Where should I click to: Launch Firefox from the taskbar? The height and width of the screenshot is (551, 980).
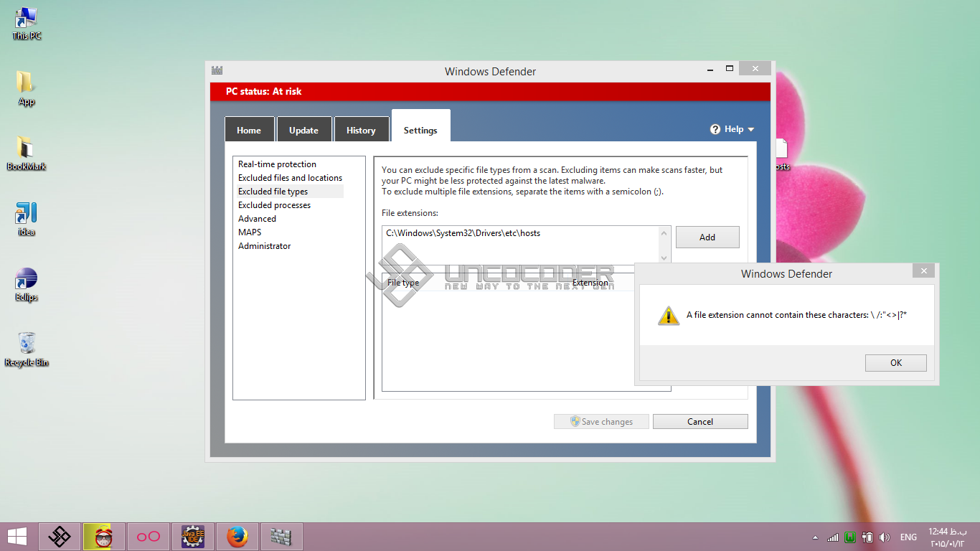tap(237, 537)
